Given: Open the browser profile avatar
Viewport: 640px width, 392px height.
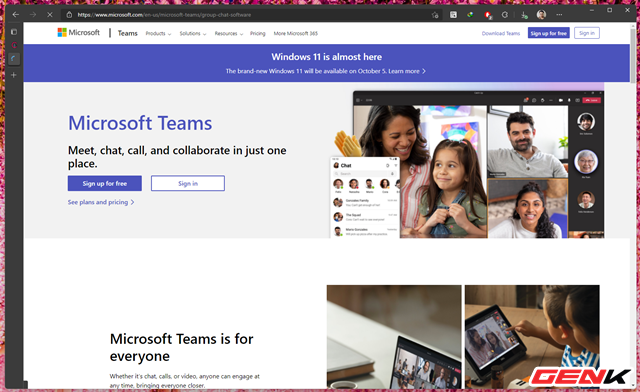Looking at the screenshot, I should 541,15.
